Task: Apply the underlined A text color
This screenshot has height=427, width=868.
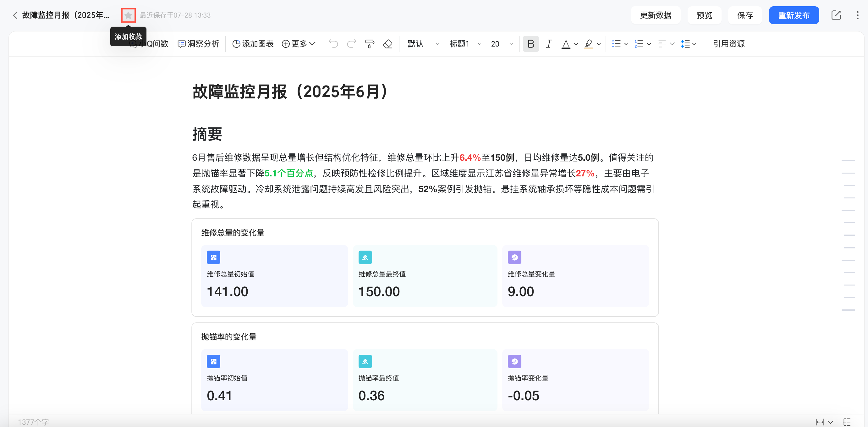Action: (x=566, y=44)
